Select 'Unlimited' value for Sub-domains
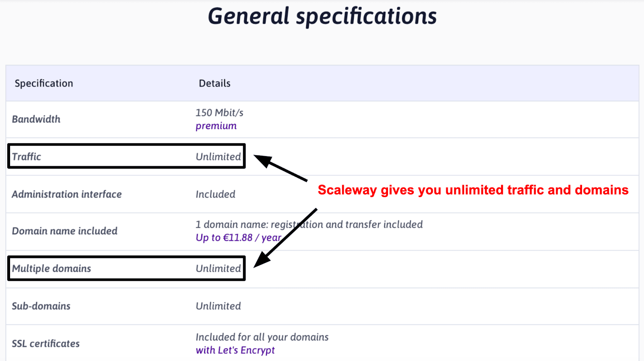Viewport: 644px width, 361px height. [x=218, y=306]
